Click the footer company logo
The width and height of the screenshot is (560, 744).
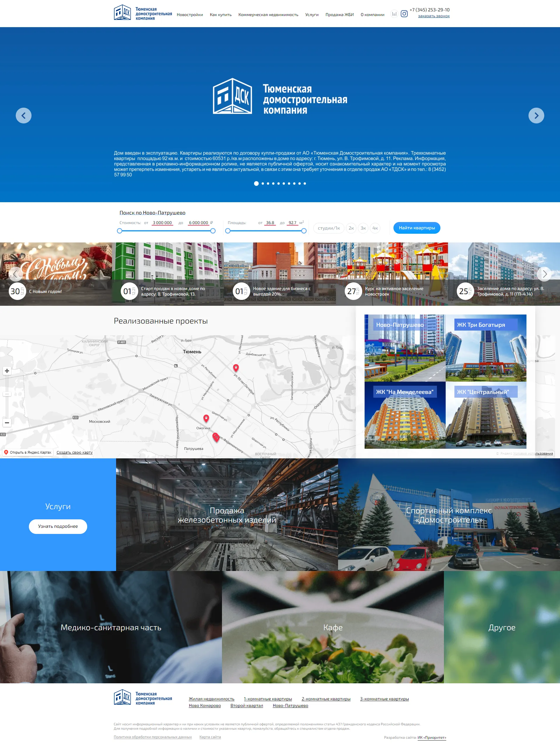tap(143, 698)
